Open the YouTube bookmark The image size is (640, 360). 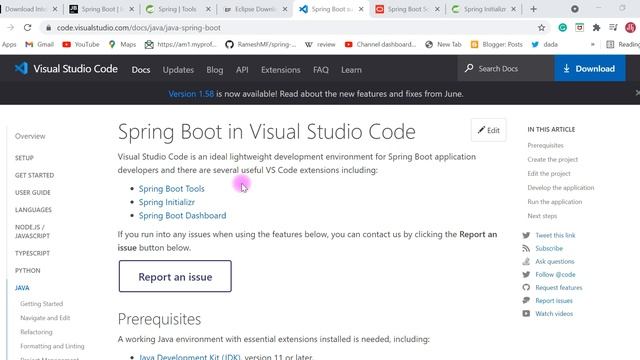[81, 44]
